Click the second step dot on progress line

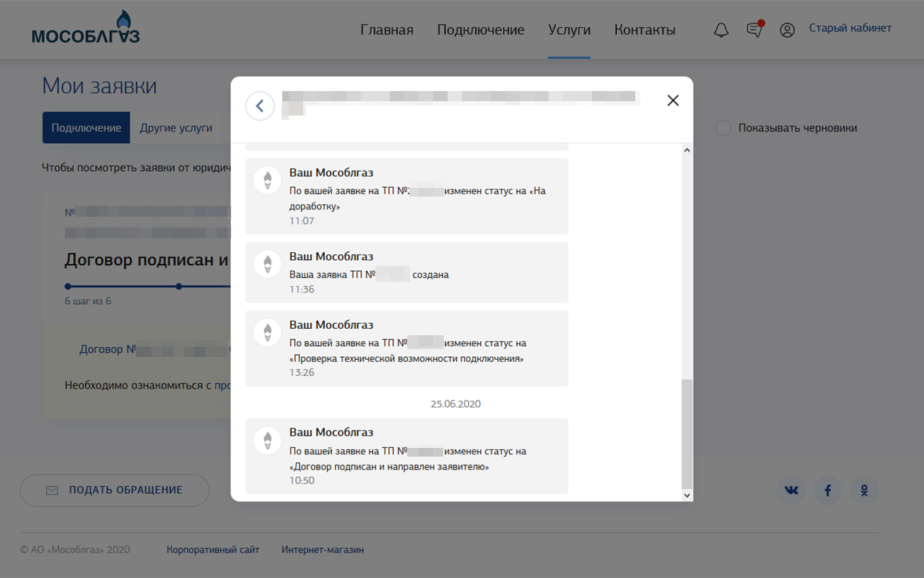point(179,286)
